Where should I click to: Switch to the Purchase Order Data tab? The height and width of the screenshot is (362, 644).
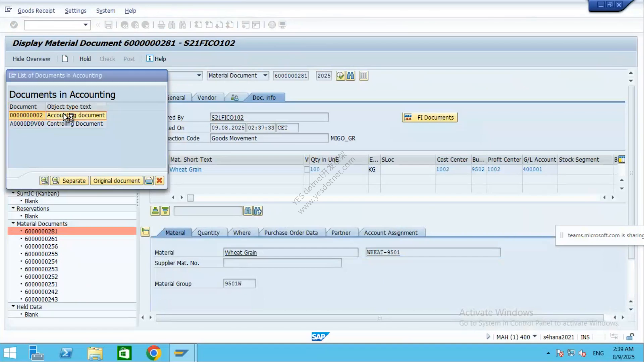pyautogui.click(x=291, y=233)
